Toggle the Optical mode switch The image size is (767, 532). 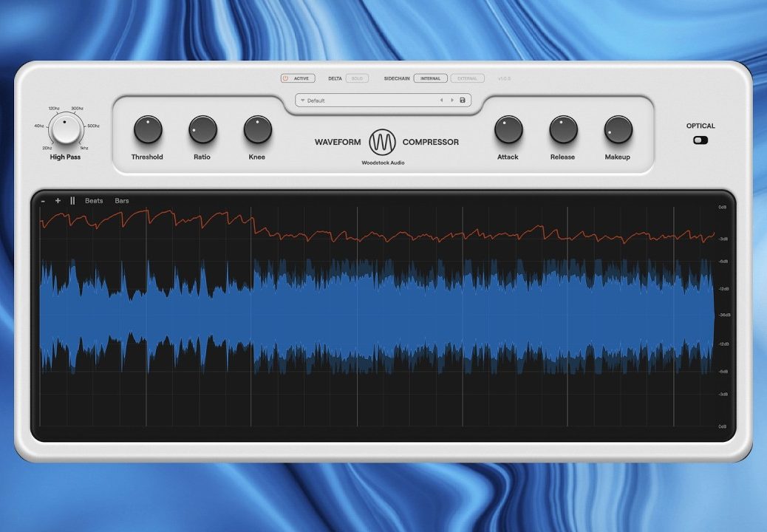(700, 140)
